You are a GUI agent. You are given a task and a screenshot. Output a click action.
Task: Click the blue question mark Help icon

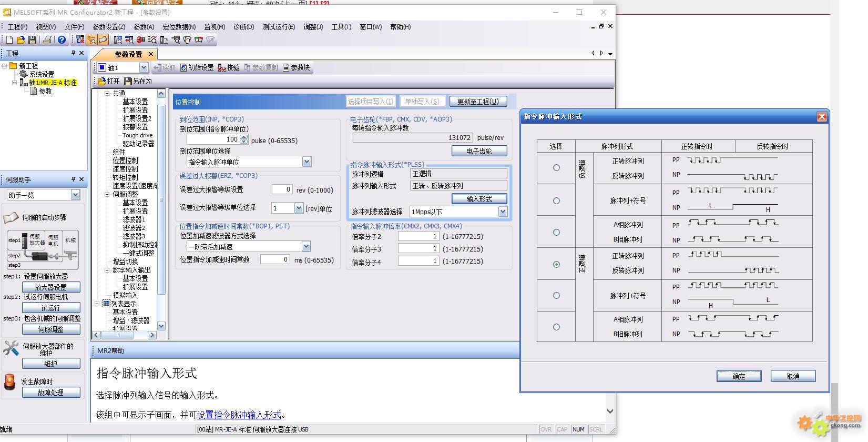pyautogui.click(x=62, y=39)
